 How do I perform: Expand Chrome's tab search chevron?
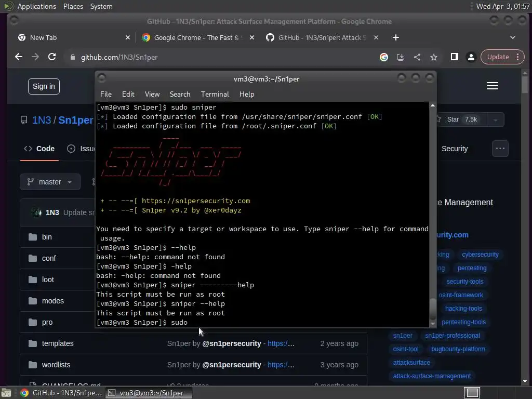tap(513, 37)
